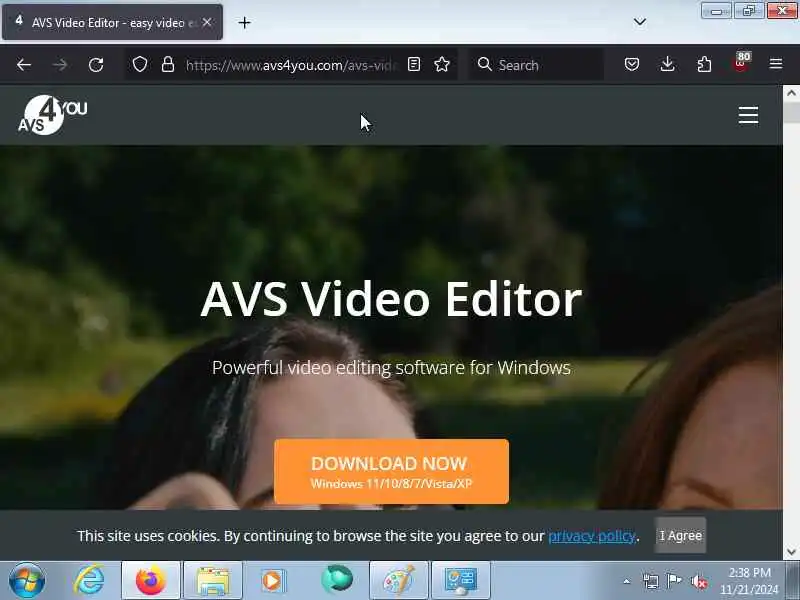Viewport: 800px width, 600px height.
Task: Open the Action Center flag icon
Action: (674, 581)
